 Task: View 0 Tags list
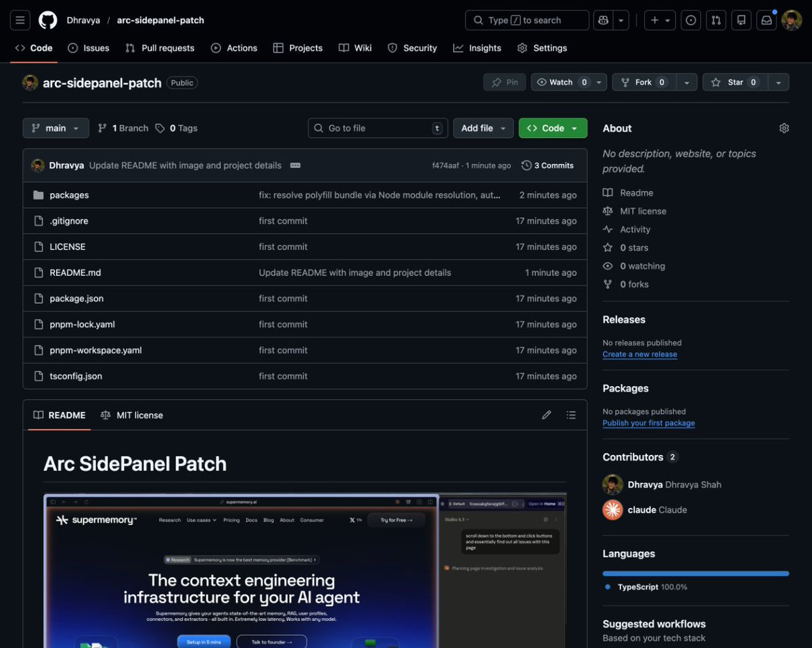tap(177, 128)
